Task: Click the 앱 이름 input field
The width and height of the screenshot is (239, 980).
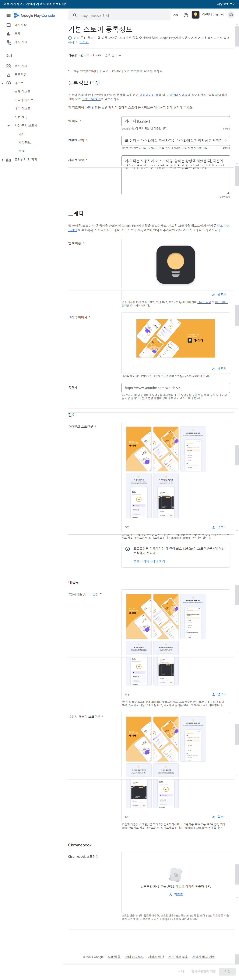Action: click(175, 121)
